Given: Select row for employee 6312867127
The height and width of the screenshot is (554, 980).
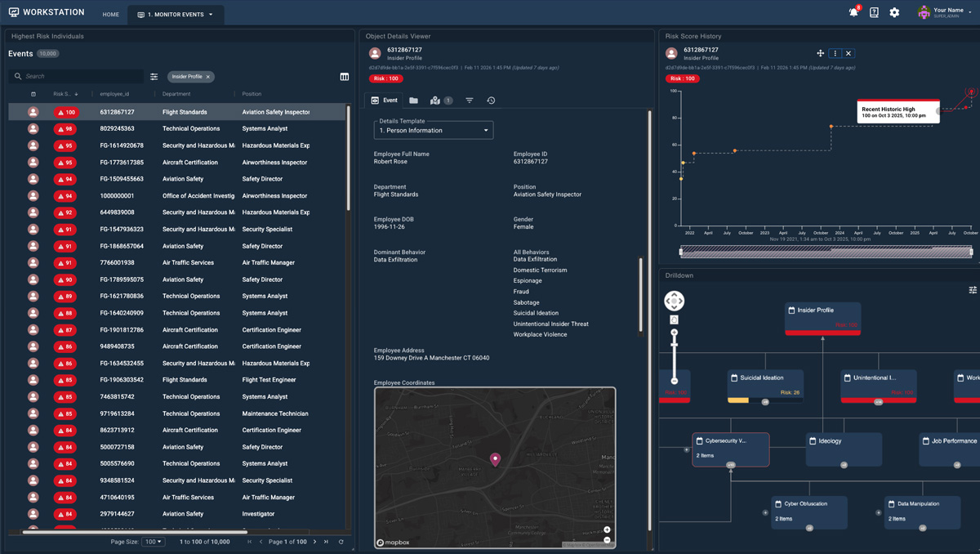Looking at the screenshot, I should coord(177,112).
